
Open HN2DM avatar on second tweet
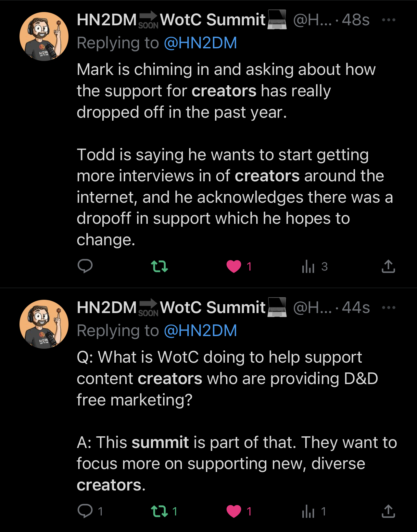(x=44, y=324)
